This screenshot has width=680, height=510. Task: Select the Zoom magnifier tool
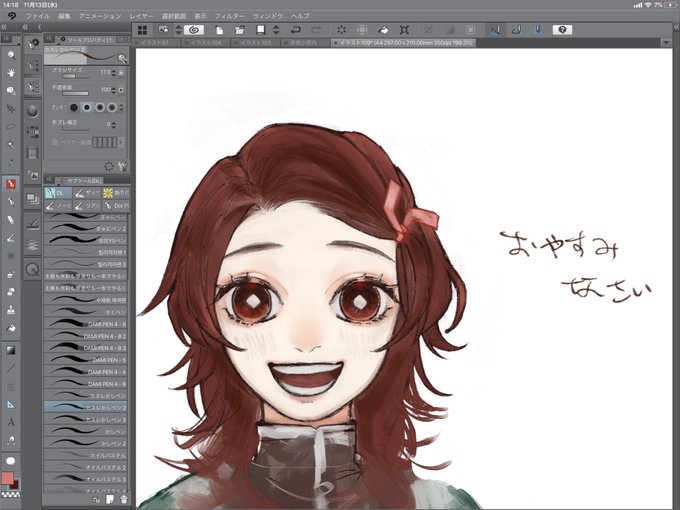[x=11, y=55]
